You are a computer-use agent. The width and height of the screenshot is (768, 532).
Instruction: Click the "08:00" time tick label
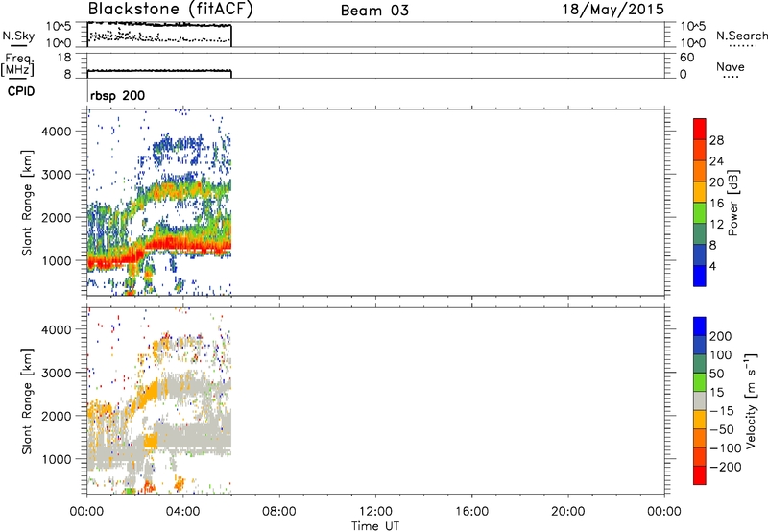point(279,512)
